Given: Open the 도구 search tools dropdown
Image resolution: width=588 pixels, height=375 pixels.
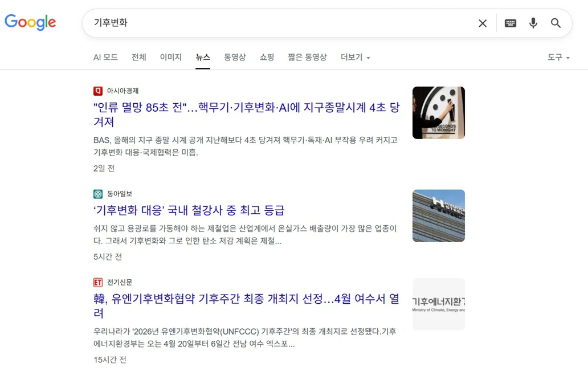Looking at the screenshot, I should tap(557, 57).
